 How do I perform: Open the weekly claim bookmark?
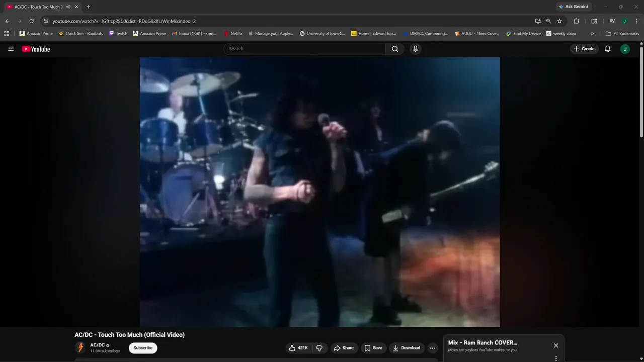tap(561, 34)
